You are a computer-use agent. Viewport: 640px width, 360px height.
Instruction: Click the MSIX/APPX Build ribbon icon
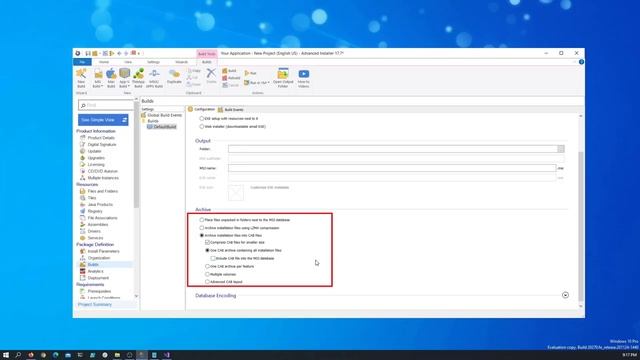[154, 78]
